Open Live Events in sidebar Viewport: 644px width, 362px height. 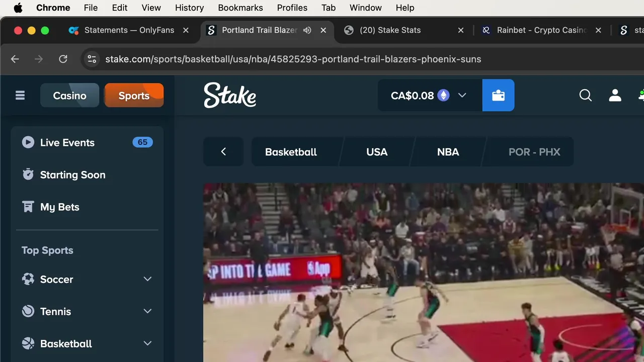[x=87, y=143]
